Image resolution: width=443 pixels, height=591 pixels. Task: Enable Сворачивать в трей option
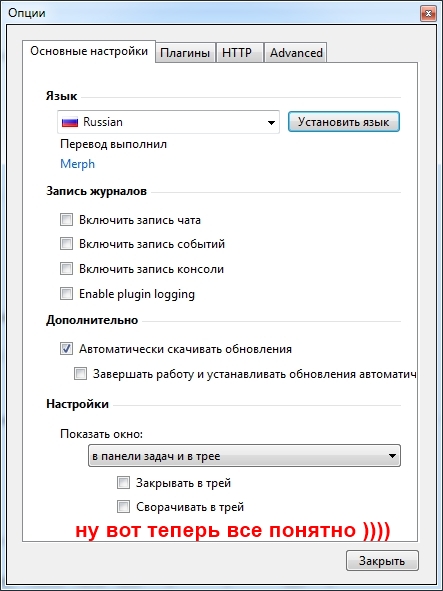tap(123, 507)
